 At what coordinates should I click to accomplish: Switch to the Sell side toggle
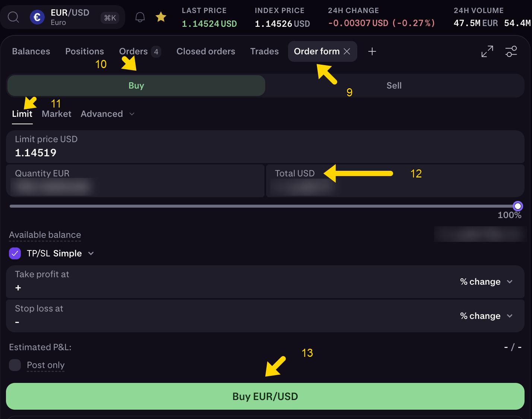(x=394, y=86)
